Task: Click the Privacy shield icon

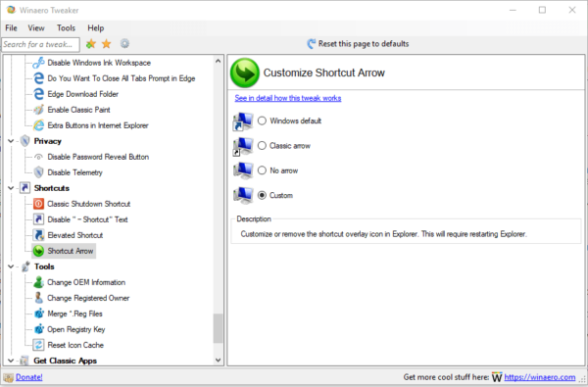Action: 25,141
